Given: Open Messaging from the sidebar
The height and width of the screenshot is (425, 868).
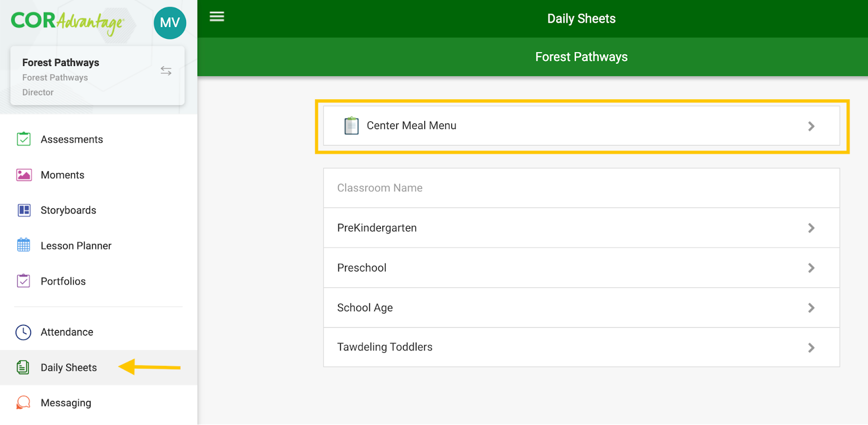Looking at the screenshot, I should coord(99,403).
